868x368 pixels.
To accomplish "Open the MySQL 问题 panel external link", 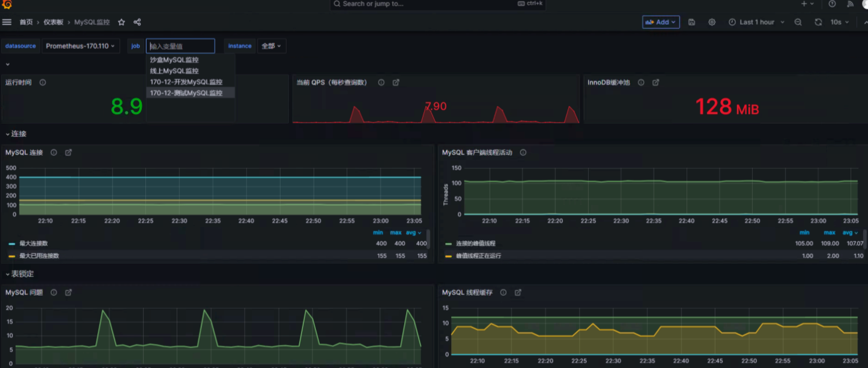I will coord(68,293).
